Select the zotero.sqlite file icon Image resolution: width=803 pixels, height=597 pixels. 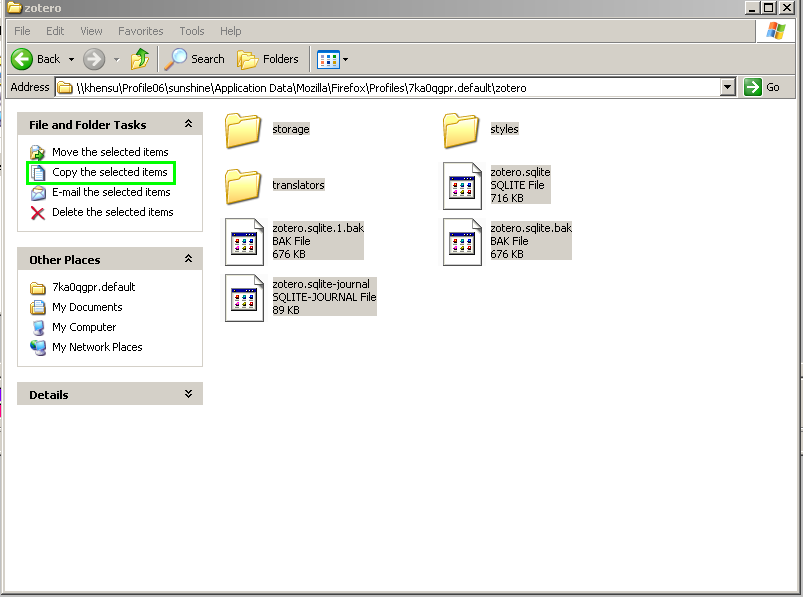tap(462, 186)
